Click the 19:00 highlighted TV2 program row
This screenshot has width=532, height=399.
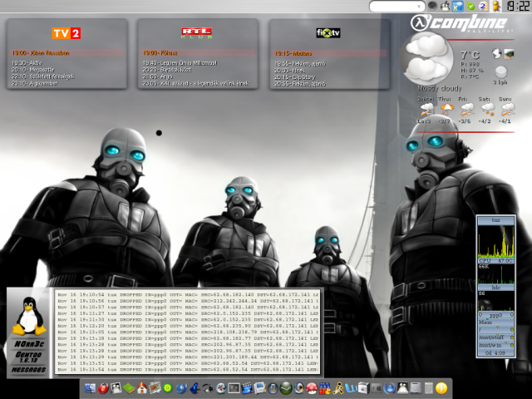click(x=66, y=53)
